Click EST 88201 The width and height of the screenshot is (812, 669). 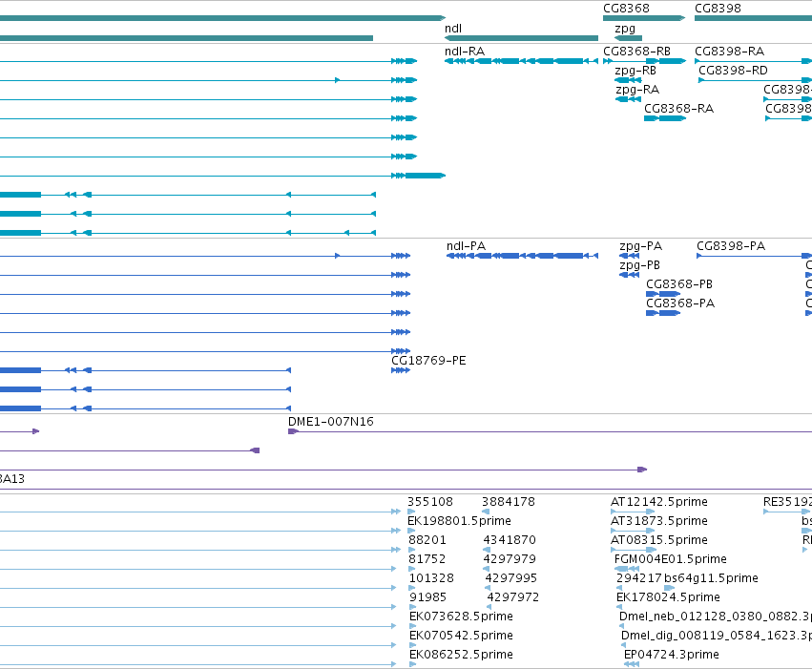(x=412, y=550)
